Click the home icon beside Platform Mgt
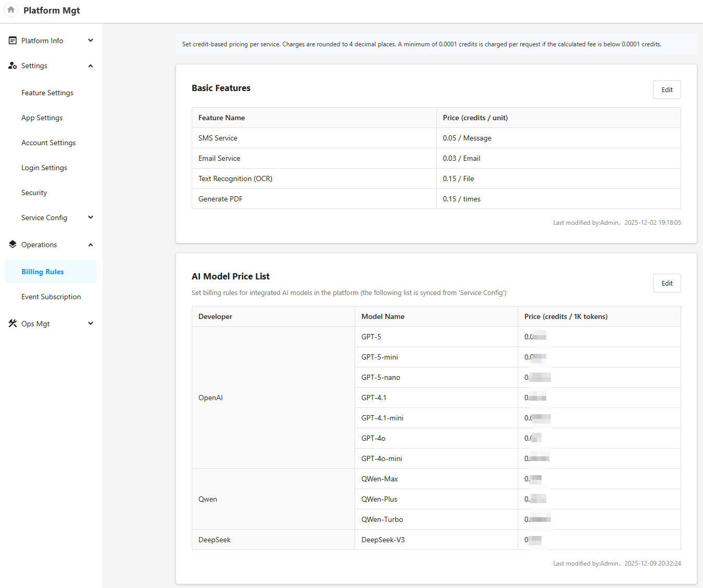The height and width of the screenshot is (588, 703). point(11,10)
